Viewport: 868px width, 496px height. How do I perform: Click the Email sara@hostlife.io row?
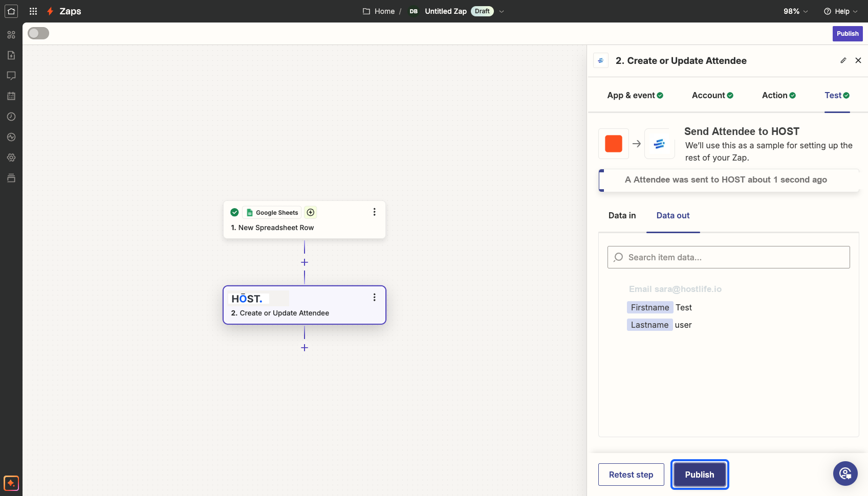(x=675, y=289)
